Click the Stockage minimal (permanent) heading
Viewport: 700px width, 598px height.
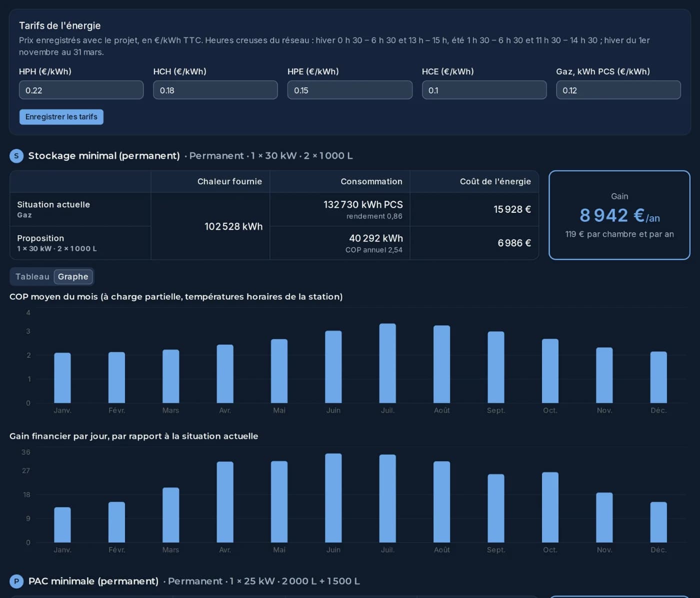pos(104,156)
